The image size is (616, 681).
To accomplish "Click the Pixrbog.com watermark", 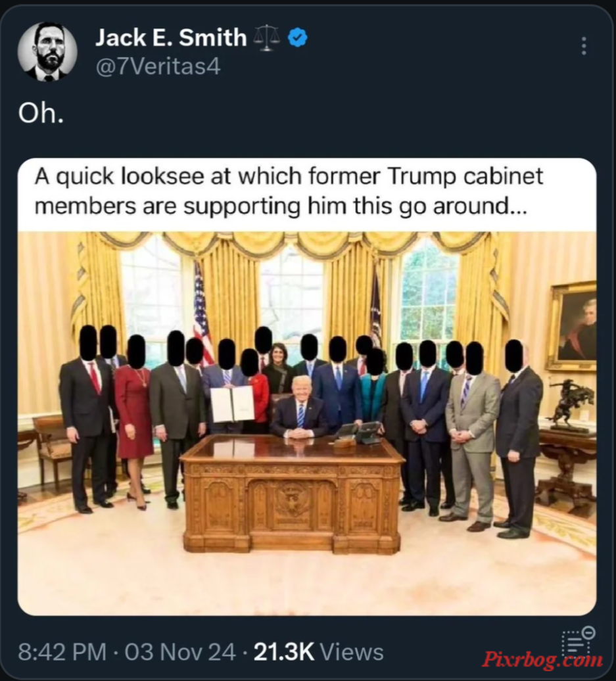I will pyautogui.click(x=542, y=660).
